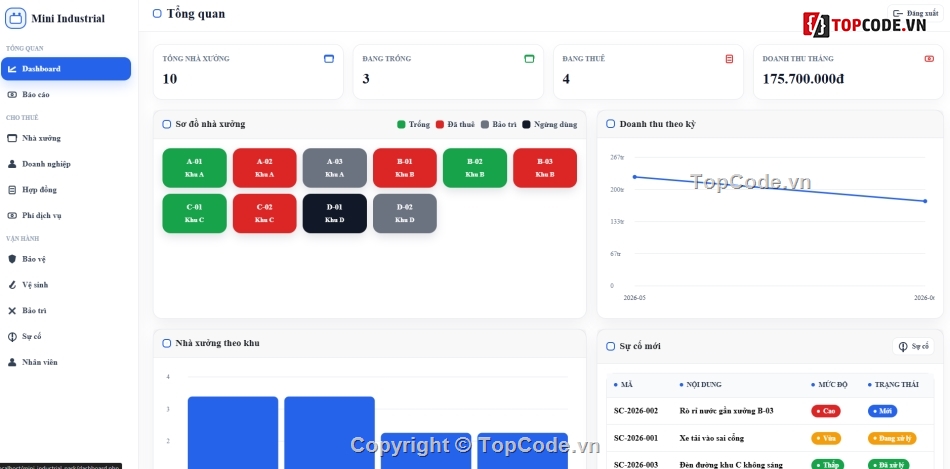Click the Đang thuê card icon
Screen dimensions: 950x469
coord(729,59)
